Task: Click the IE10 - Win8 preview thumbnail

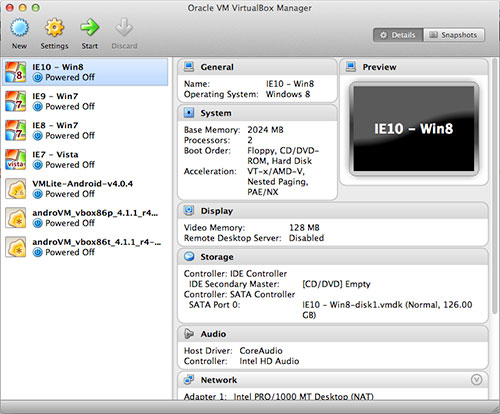Action: [x=414, y=129]
